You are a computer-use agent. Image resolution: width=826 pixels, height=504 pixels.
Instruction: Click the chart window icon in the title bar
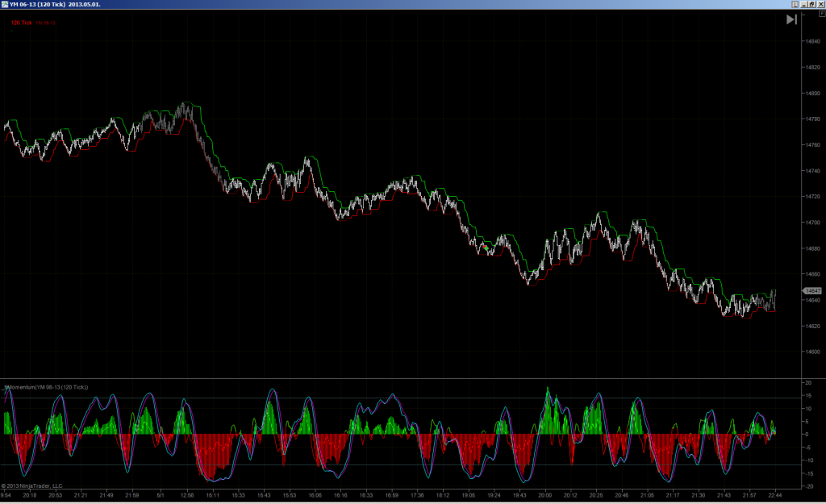coord(5,4)
